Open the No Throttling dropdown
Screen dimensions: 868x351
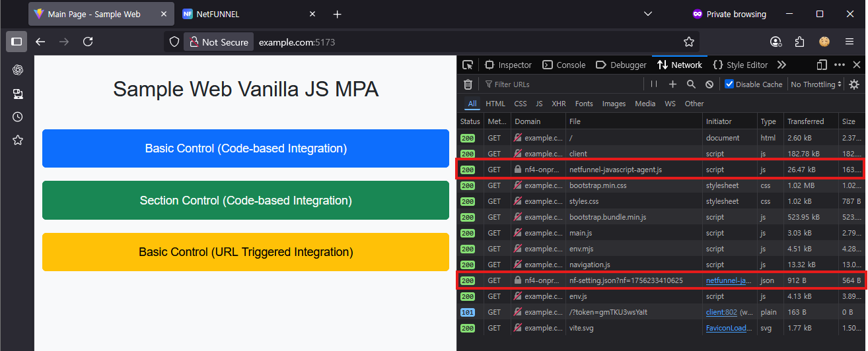[816, 84]
